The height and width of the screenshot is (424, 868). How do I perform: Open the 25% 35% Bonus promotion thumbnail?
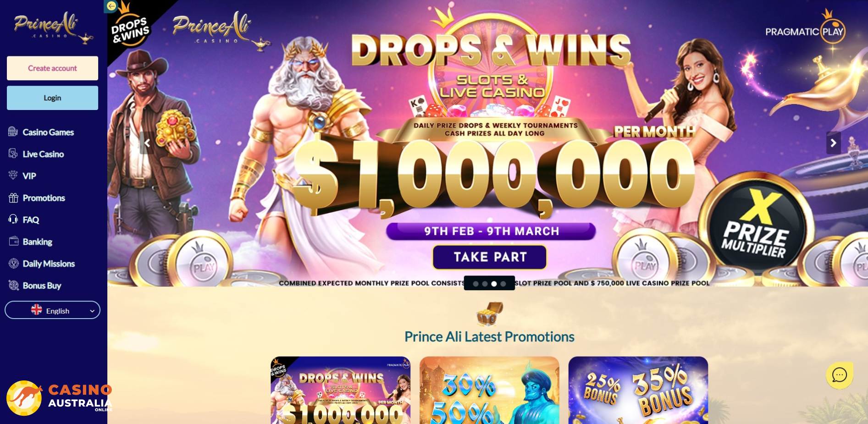pyautogui.click(x=638, y=390)
